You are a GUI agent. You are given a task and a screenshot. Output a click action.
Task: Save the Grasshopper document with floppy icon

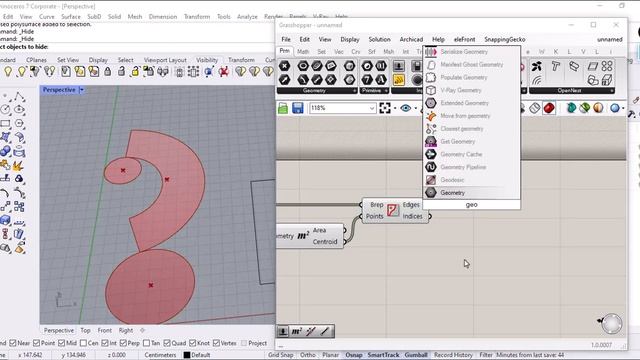tap(298, 108)
